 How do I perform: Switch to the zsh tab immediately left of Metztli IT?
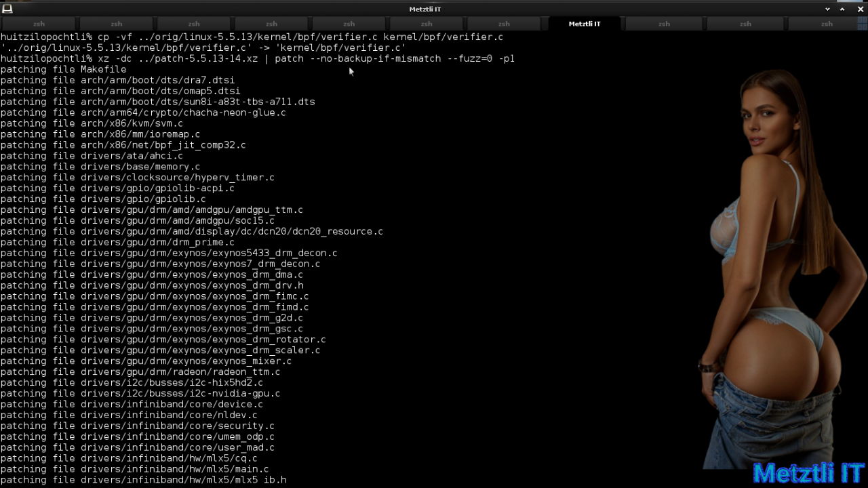tap(504, 24)
